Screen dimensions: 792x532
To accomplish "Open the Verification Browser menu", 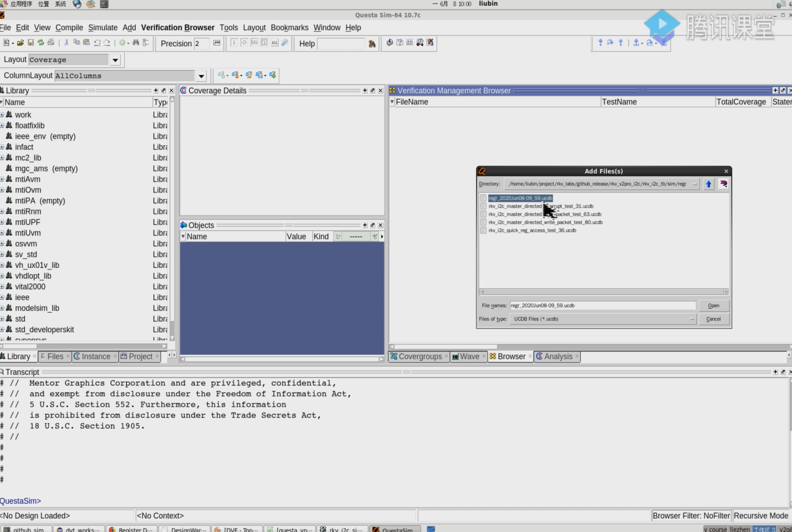I will [178, 28].
